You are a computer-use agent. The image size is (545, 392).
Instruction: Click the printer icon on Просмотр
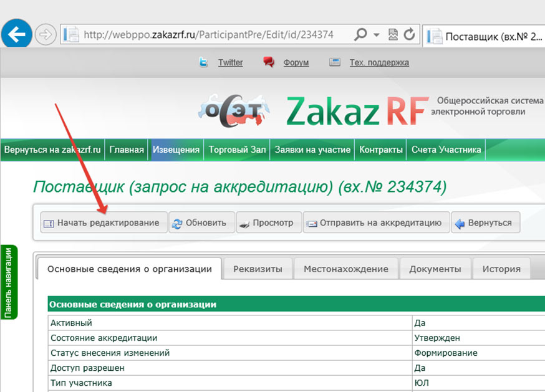[244, 225]
